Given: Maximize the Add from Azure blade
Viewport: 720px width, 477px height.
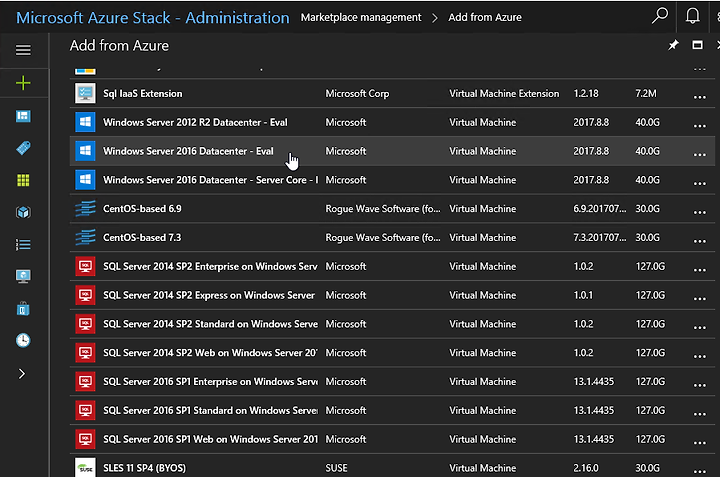Looking at the screenshot, I should (x=698, y=45).
